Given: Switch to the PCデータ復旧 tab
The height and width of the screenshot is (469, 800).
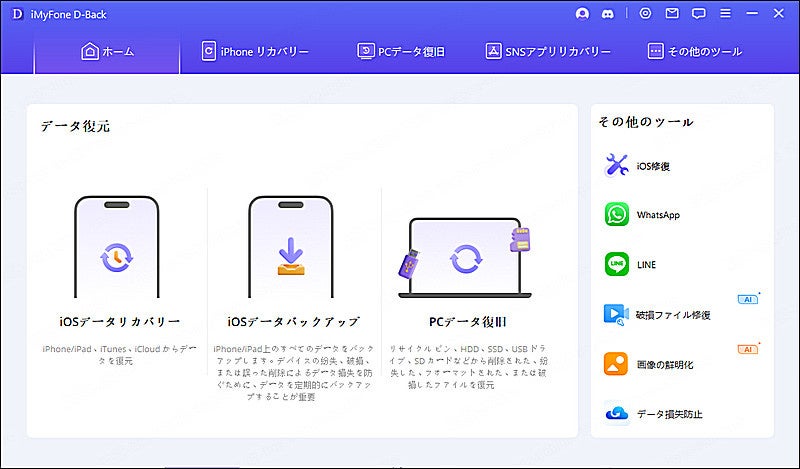Looking at the screenshot, I should [x=401, y=52].
